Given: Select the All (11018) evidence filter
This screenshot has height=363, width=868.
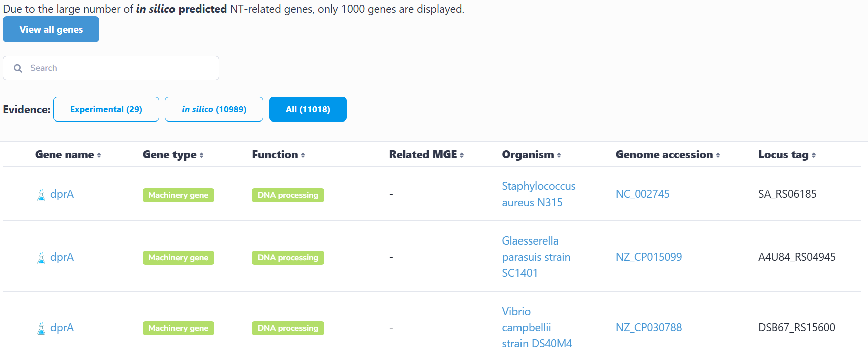Looking at the screenshot, I should click(x=308, y=109).
